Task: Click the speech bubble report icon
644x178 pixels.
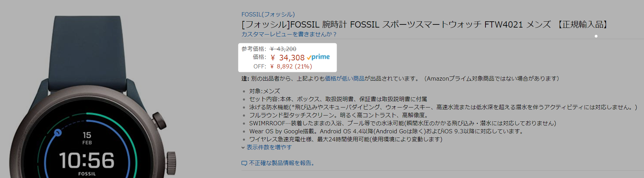Action: pos(244,163)
